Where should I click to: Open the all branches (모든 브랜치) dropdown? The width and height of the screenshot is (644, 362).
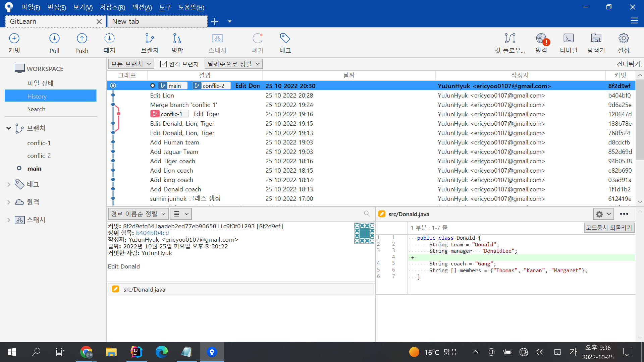(x=131, y=64)
